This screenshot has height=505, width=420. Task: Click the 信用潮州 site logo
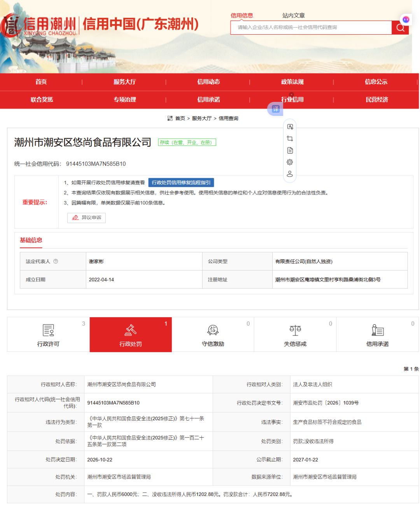[x=39, y=25]
